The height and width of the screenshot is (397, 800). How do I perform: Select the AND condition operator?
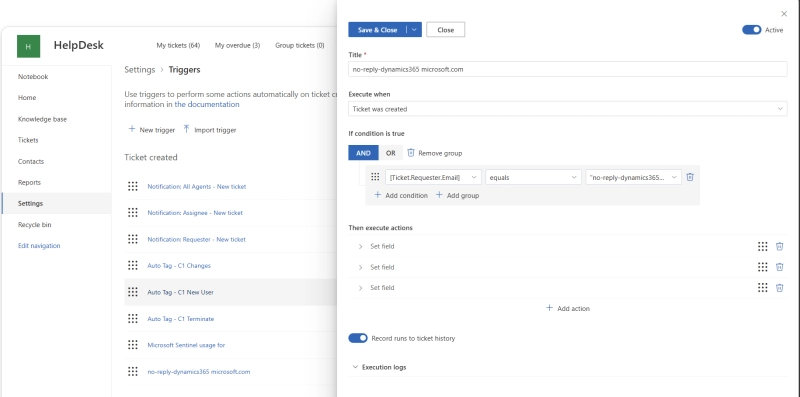click(x=363, y=153)
